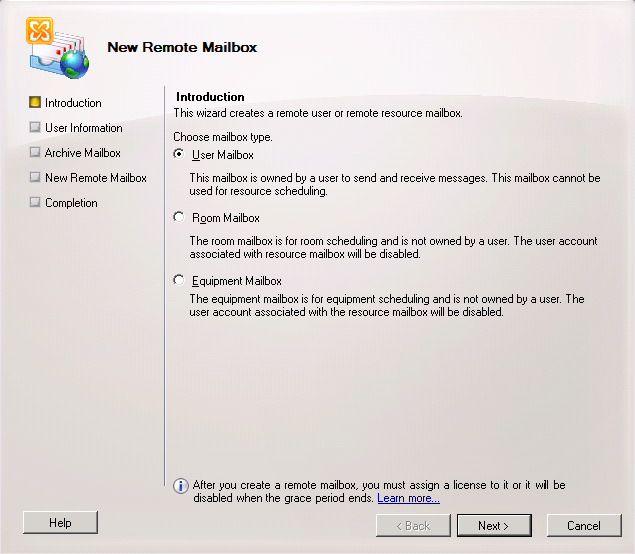This screenshot has width=635, height=554.
Task: Click the Completion step indicator icon
Action: 35,203
